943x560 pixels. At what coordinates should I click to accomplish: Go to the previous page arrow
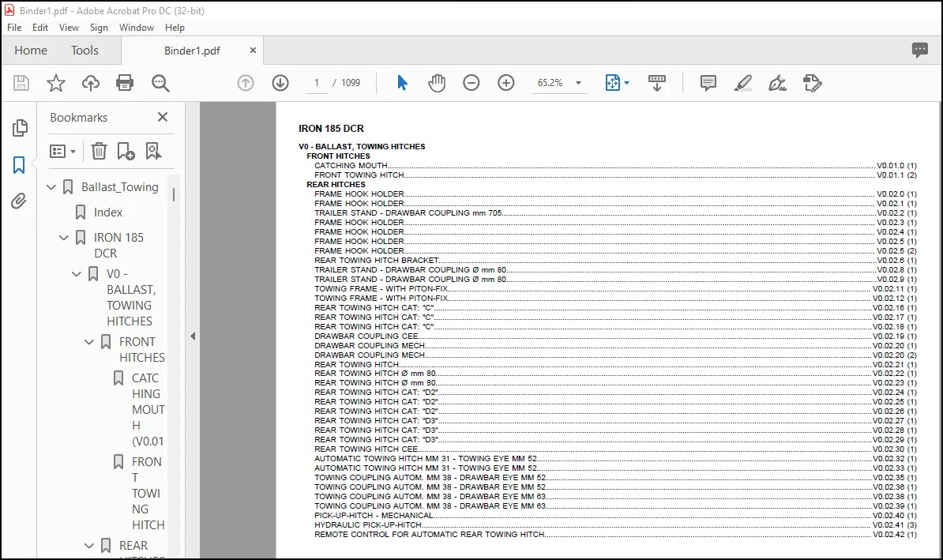point(246,83)
